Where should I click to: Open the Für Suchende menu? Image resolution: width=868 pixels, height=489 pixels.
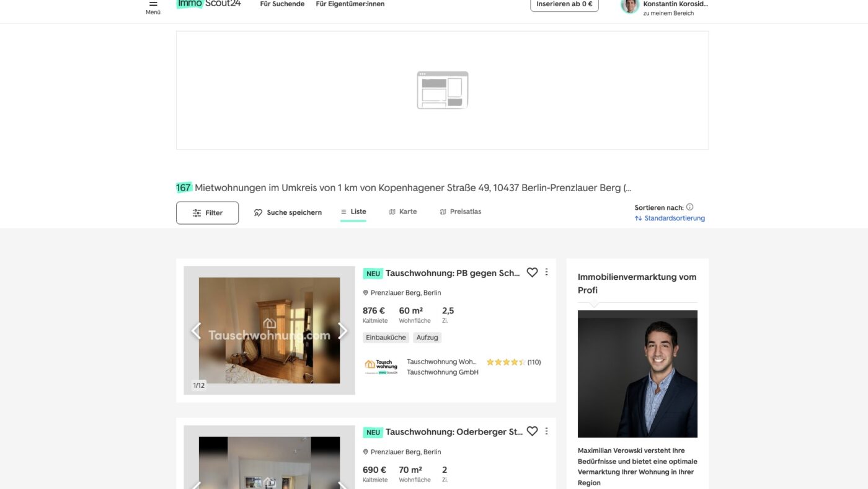click(x=282, y=4)
